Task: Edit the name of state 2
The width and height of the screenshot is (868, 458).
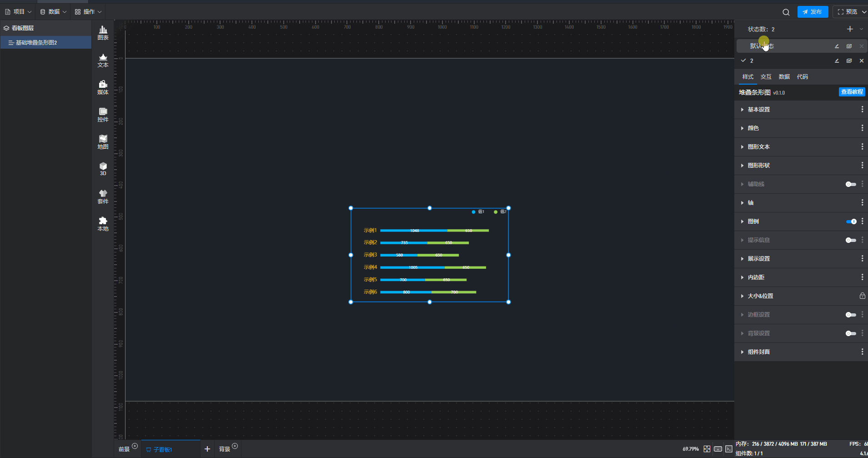Action: click(x=837, y=61)
